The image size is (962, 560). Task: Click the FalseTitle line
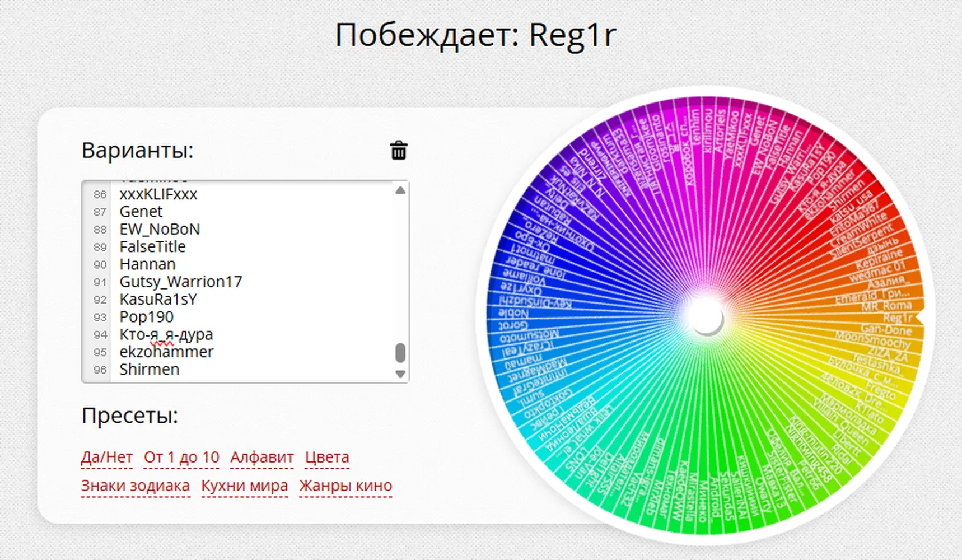pyautogui.click(x=152, y=246)
